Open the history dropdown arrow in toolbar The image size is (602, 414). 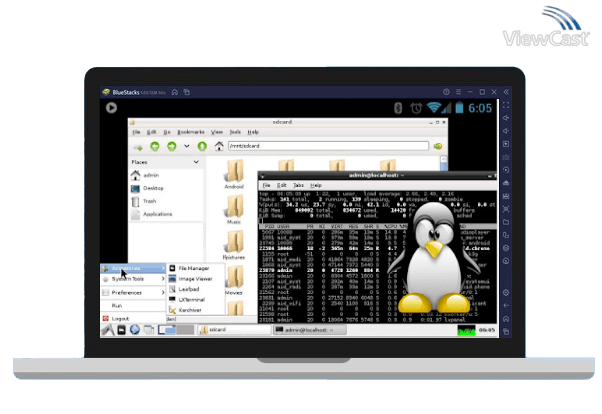pyautogui.click(x=187, y=146)
